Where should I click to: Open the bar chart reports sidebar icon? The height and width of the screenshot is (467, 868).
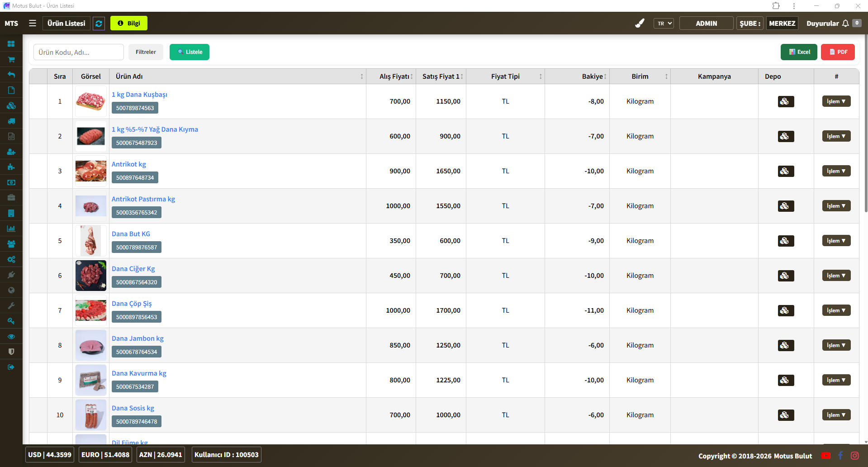point(11,229)
